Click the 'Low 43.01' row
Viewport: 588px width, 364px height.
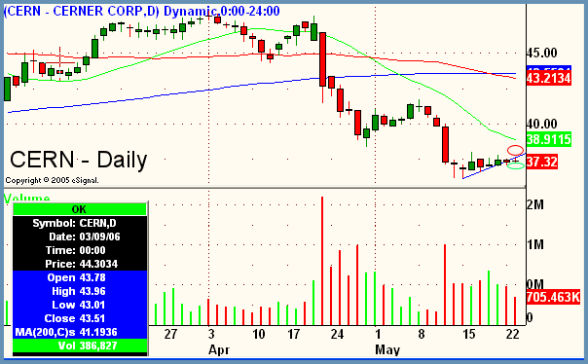point(80,305)
